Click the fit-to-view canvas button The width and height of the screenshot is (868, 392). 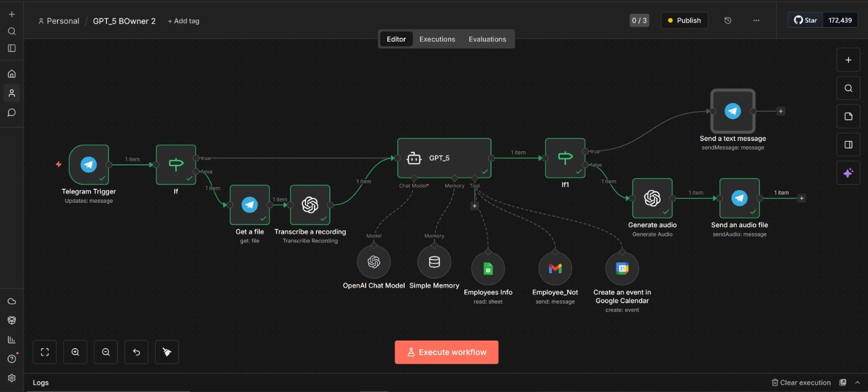click(45, 352)
